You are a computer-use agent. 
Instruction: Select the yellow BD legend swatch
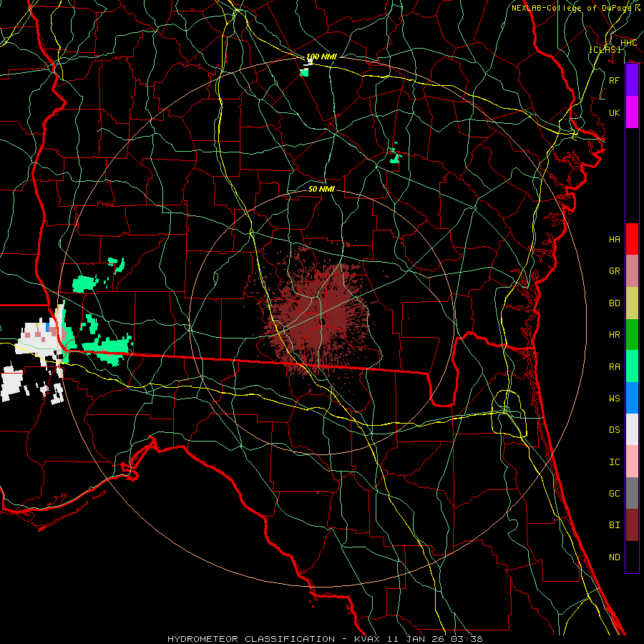coord(632,303)
